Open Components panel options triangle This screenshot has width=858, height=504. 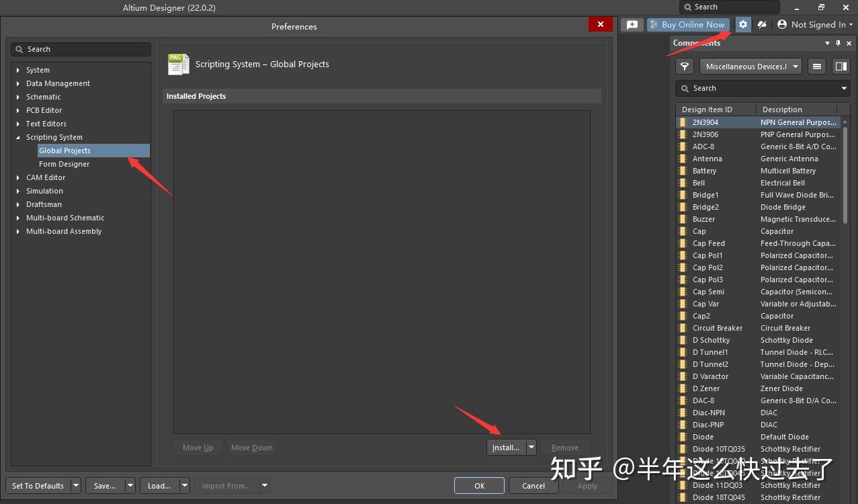pyautogui.click(x=827, y=43)
